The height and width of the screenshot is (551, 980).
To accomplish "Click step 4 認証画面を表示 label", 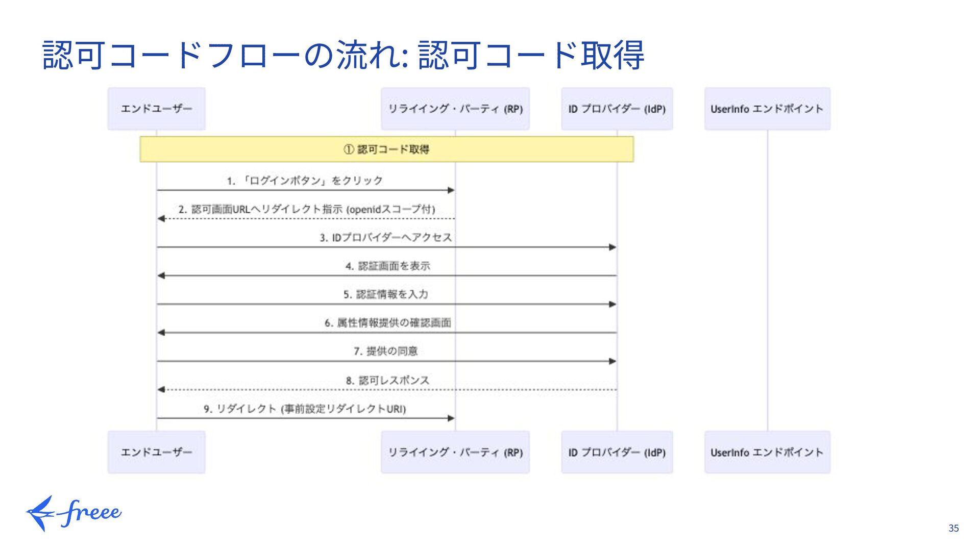I will pos(387,266).
